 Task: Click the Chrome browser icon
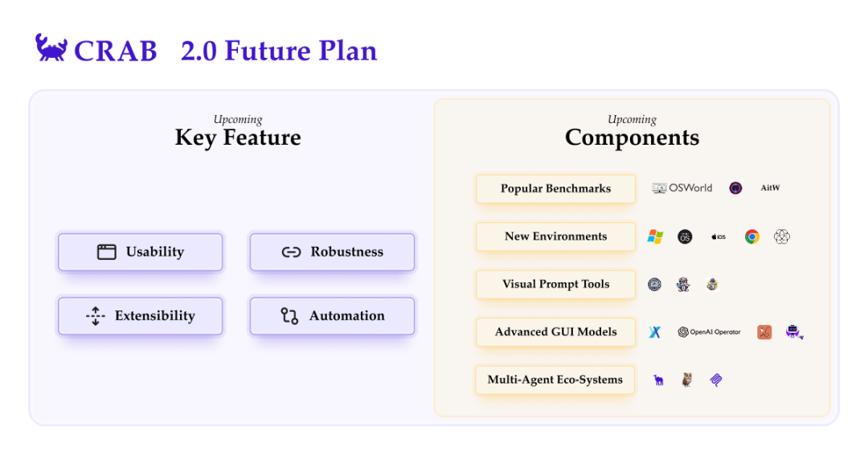tap(751, 236)
